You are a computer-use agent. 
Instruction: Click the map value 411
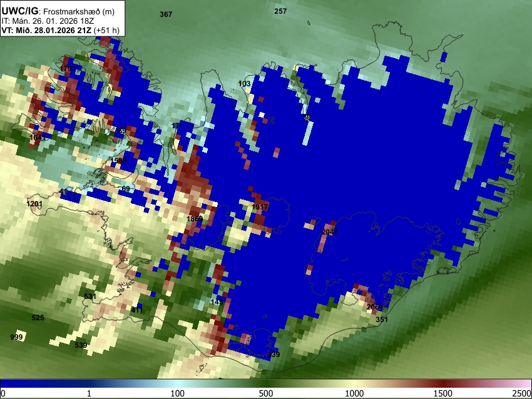pyautogui.click(x=137, y=310)
